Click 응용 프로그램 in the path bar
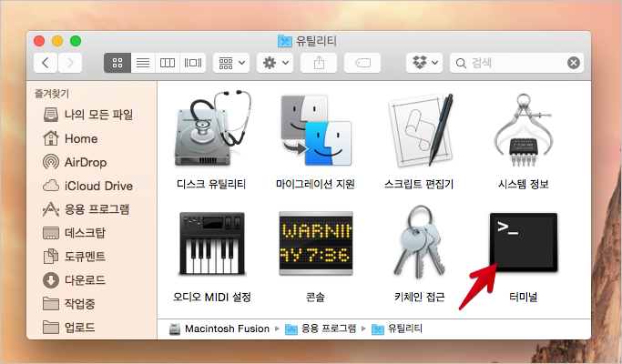 click(321, 329)
